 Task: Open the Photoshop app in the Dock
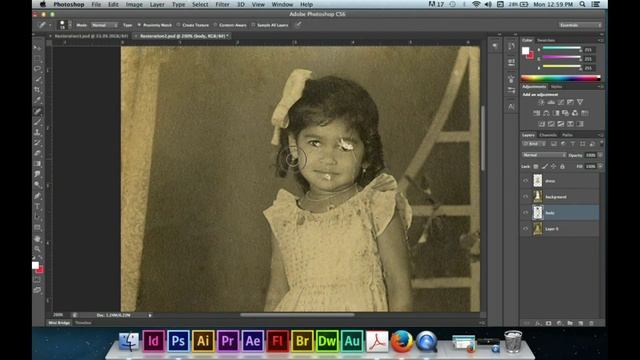point(178,341)
